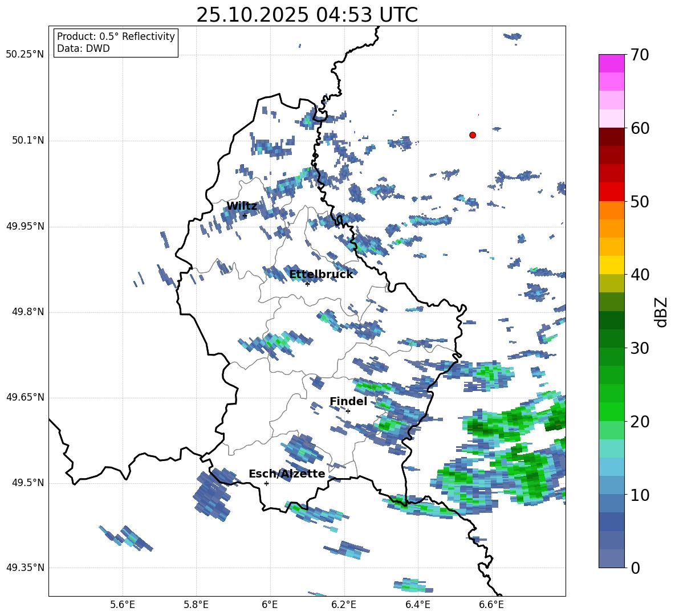Click the 49.65°N latitude label
The image size is (675, 616).
pyautogui.click(x=25, y=397)
